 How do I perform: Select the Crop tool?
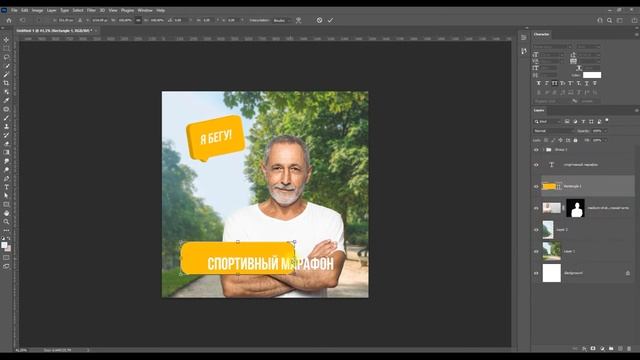click(6, 83)
